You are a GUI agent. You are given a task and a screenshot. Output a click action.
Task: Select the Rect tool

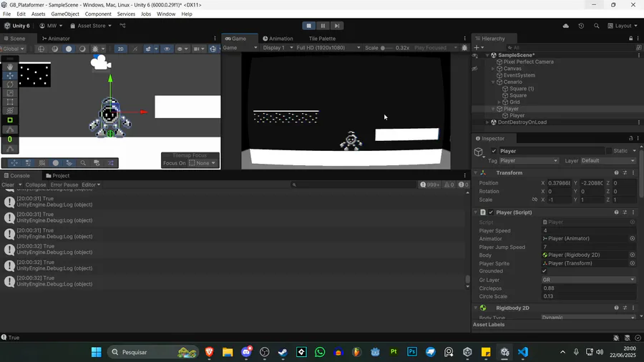tap(10, 102)
